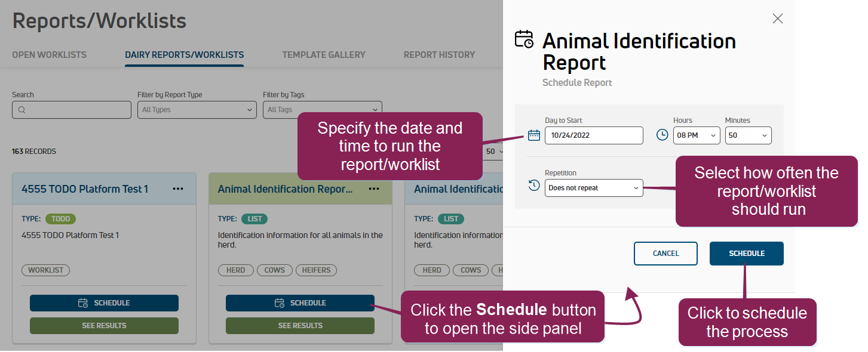Expand the Hours dropdown showing 08 PM
Screen dimensions: 868x352
pyautogui.click(x=696, y=135)
